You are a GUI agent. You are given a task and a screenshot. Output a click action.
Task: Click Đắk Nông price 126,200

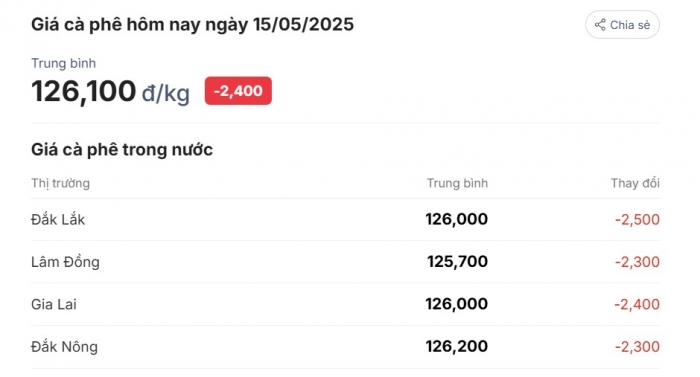click(456, 347)
